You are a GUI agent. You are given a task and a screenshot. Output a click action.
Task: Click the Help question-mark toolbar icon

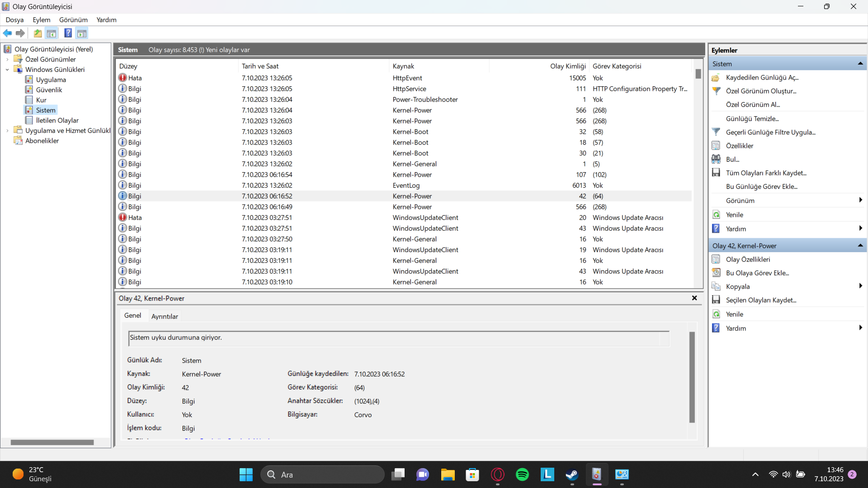click(68, 33)
